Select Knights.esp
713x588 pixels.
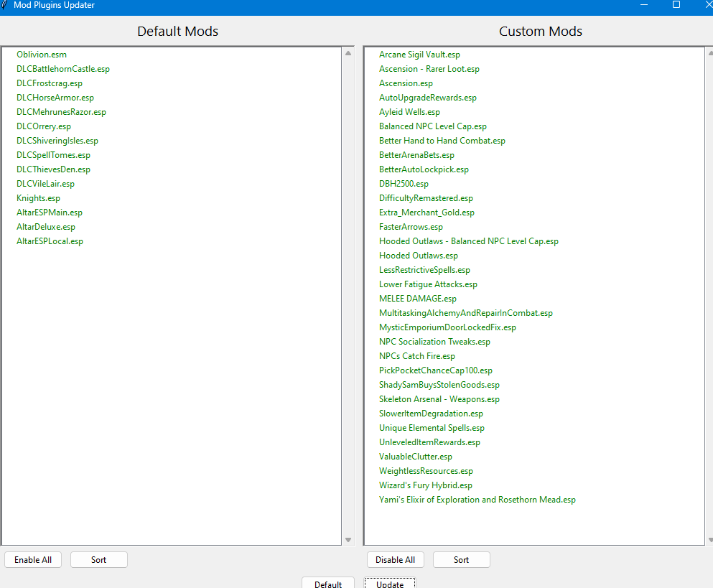38,198
